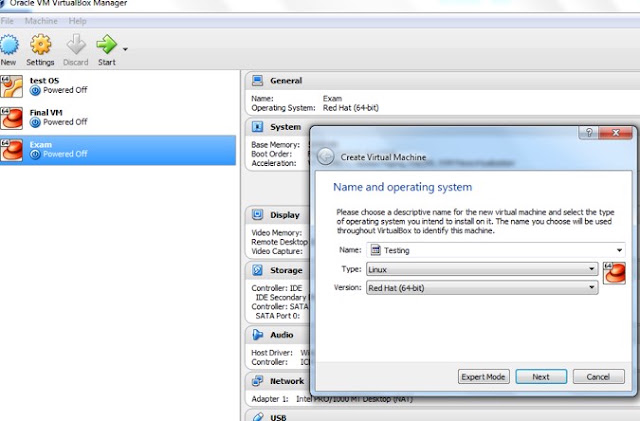Select the Final VM machine entry
640x421 pixels.
point(118,118)
